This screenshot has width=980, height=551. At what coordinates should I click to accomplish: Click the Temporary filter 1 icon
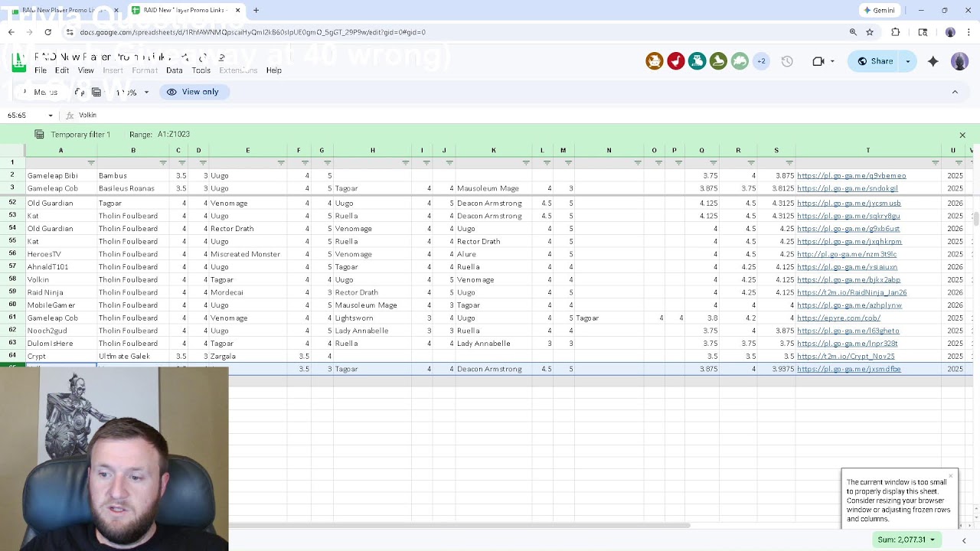39,135
